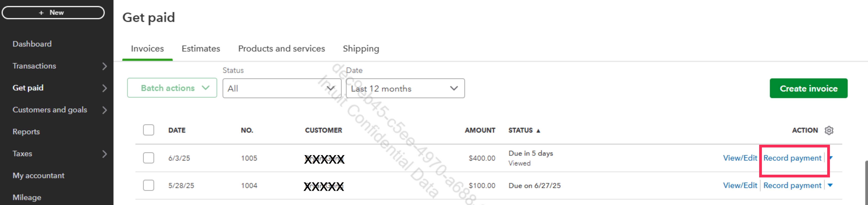Open the Status filter dropdown

(282, 88)
